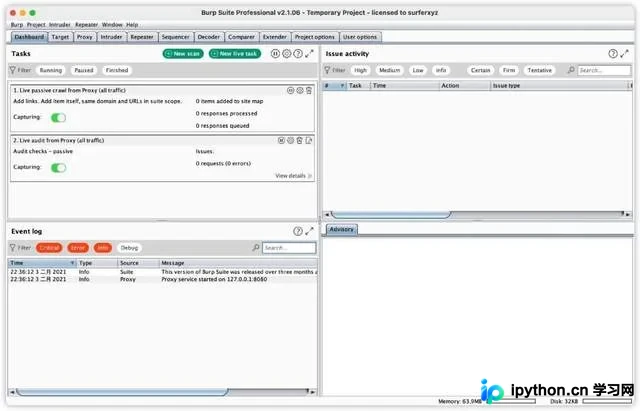This screenshot has height=411, width=640.
Task: Toggle the Low severity issue filter
Action: point(418,70)
